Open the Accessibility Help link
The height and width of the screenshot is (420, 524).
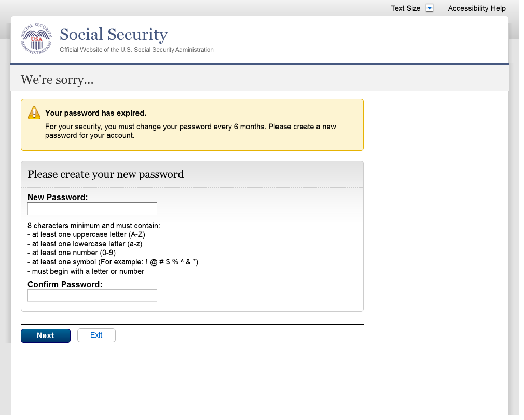coord(476,8)
